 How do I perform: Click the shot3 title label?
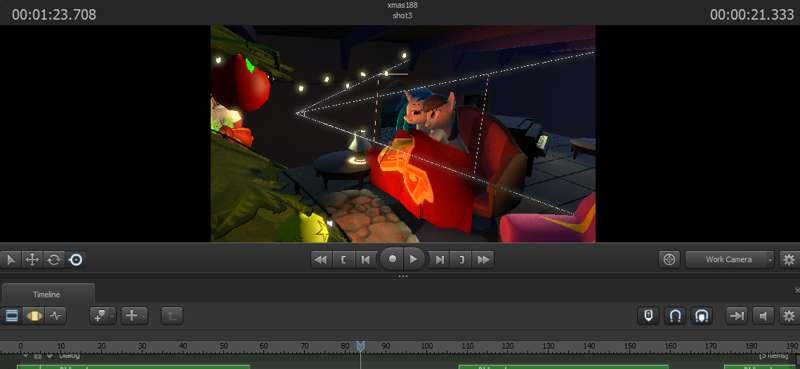(402, 15)
